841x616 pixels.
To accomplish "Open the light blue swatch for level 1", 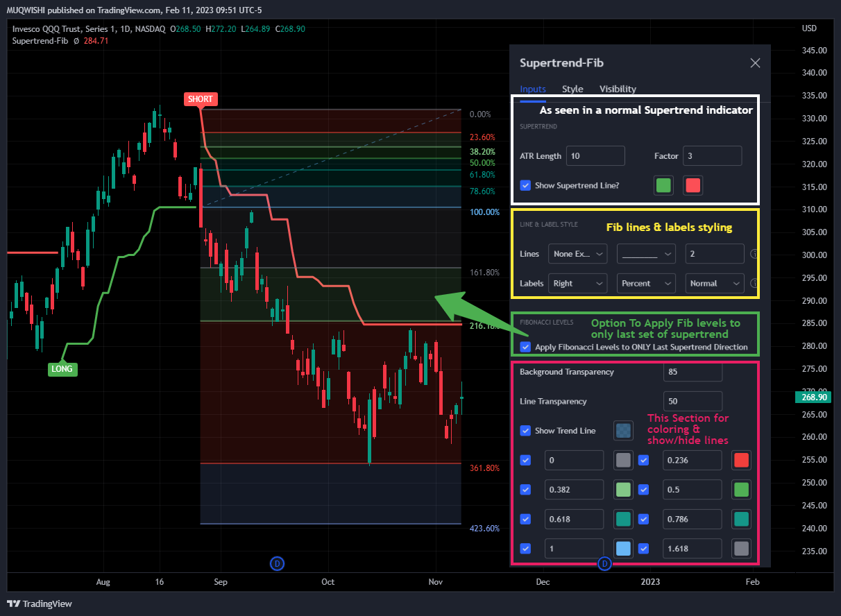I will click(x=623, y=548).
